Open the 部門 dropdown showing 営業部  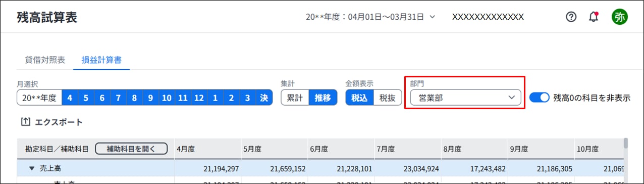[x=465, y=98]
